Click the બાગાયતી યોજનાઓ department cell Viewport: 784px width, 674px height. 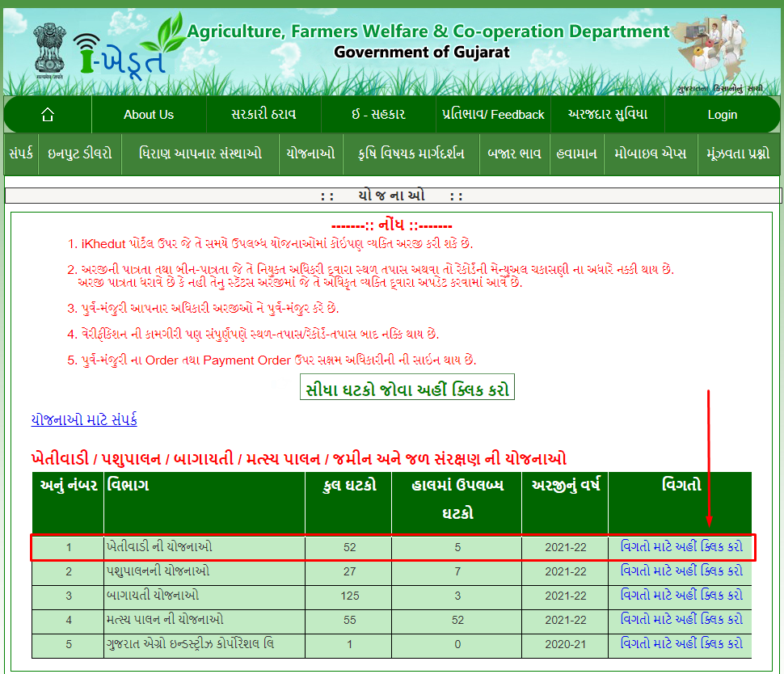(204, 596)
